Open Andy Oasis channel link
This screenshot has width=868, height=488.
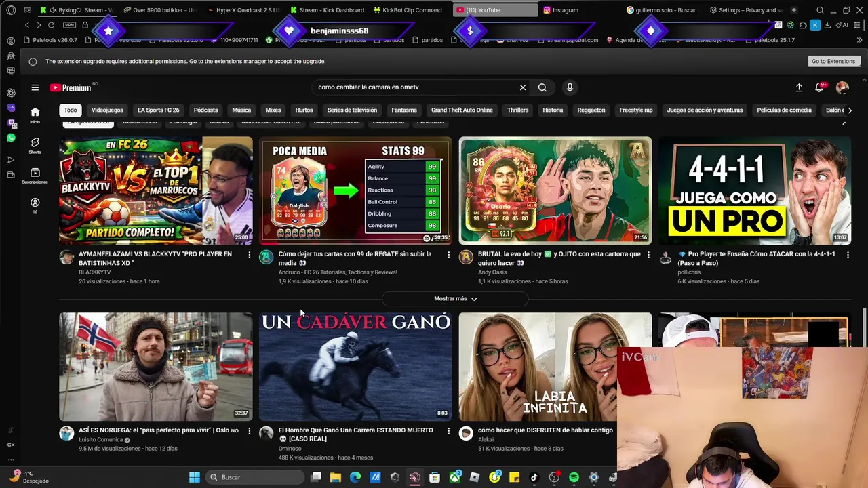[492, 272]
